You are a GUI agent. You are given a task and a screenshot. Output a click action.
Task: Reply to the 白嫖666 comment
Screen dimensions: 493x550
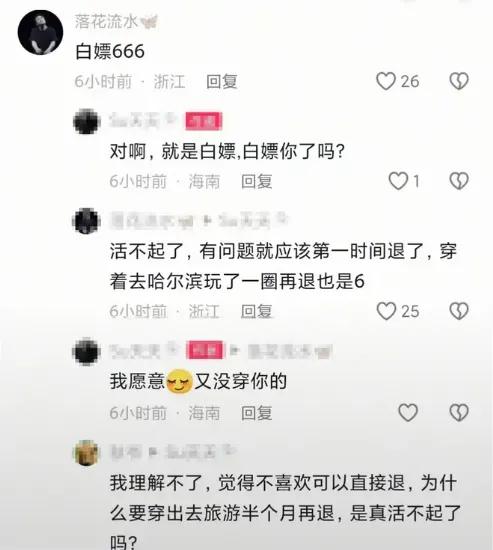click(x=222, y=82)
